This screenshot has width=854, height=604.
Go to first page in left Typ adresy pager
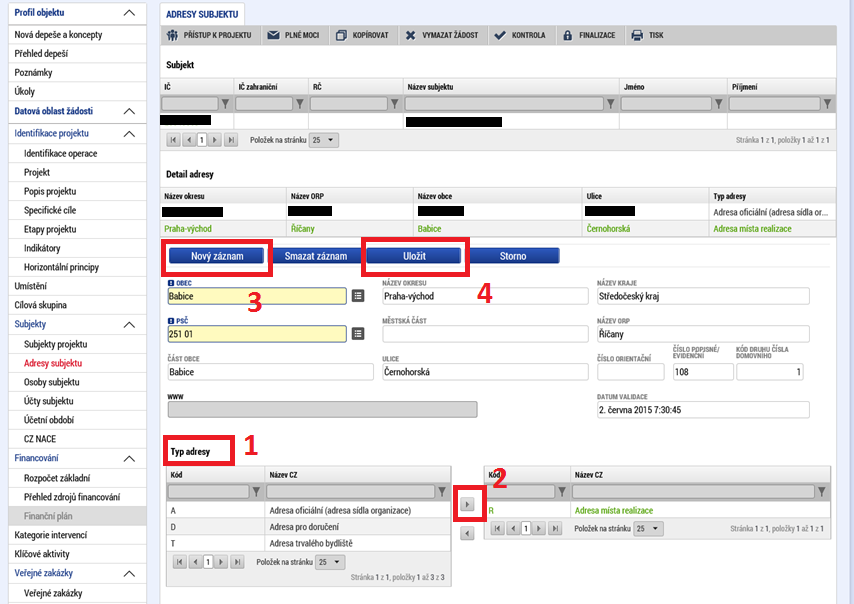pos(179,562)
